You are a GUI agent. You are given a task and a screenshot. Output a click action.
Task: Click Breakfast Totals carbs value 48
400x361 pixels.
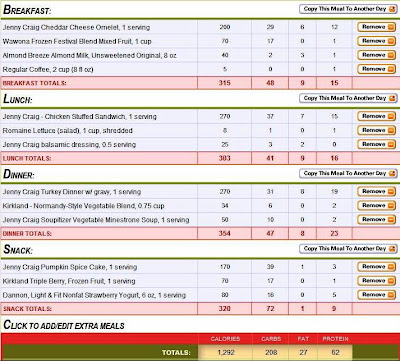click(x=270, y=83)
